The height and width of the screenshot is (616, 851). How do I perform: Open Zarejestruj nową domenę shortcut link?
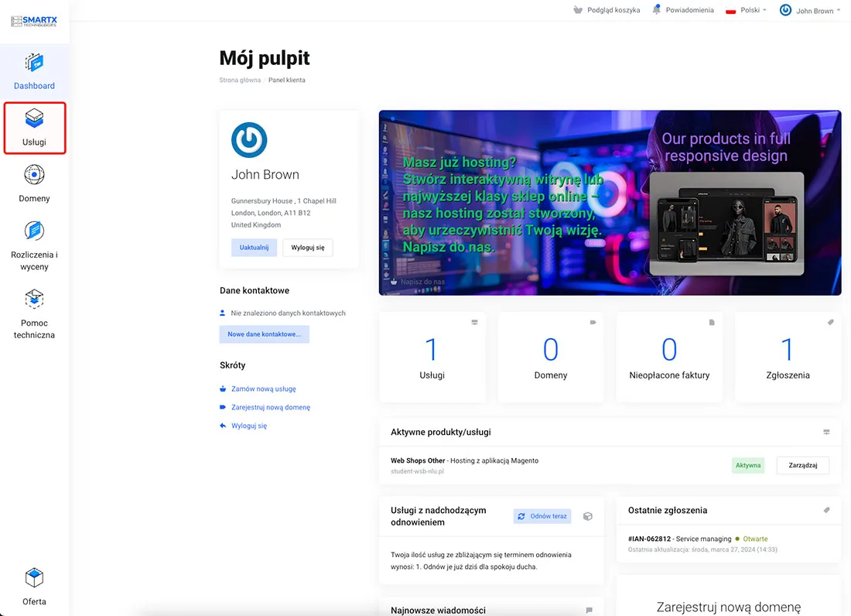tap(271, 408)
